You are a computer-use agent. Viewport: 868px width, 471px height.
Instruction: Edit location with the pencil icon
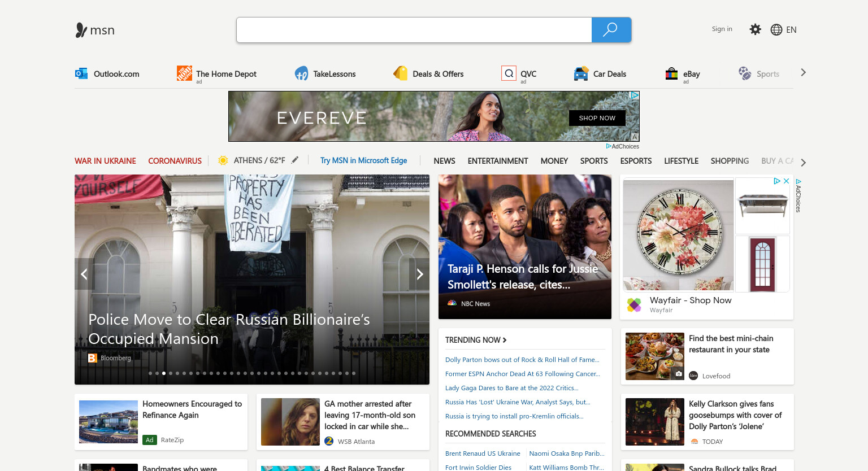(x=295, y=160)
